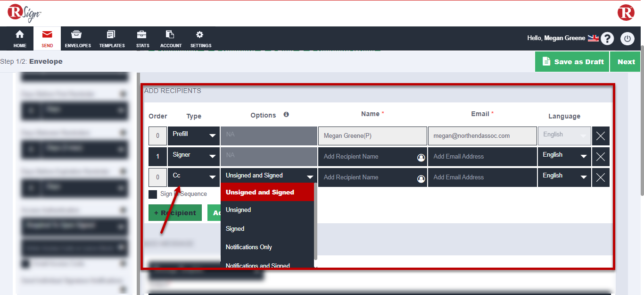This screenshot has width=644, height=295.
Task: Click the UK flag language icon
Action: (593, 38)
